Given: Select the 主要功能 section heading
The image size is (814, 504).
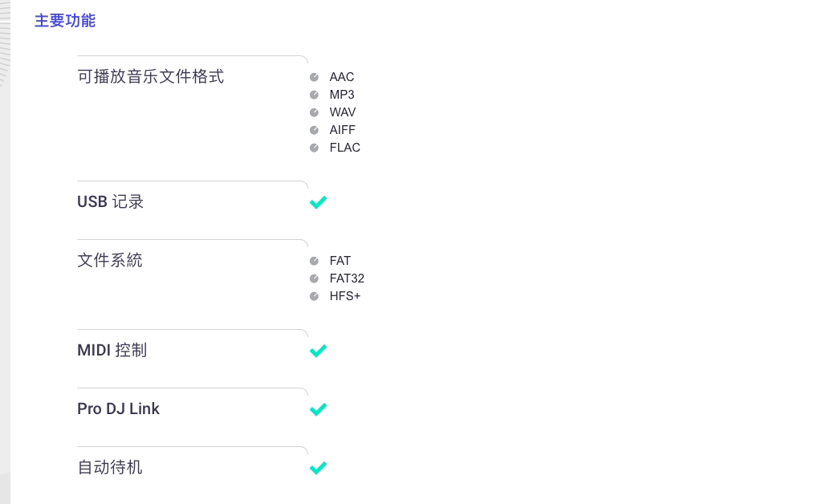Looking at the screenshot, I should pos(65,21).
